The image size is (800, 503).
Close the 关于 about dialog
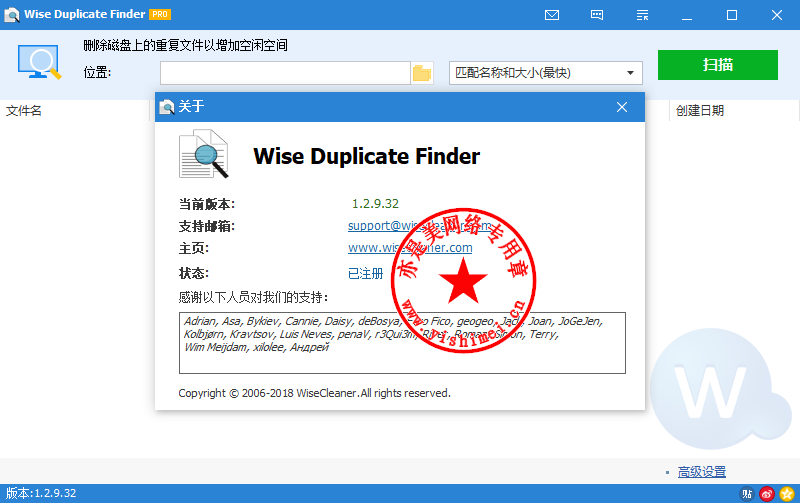[x=621, y=107]
